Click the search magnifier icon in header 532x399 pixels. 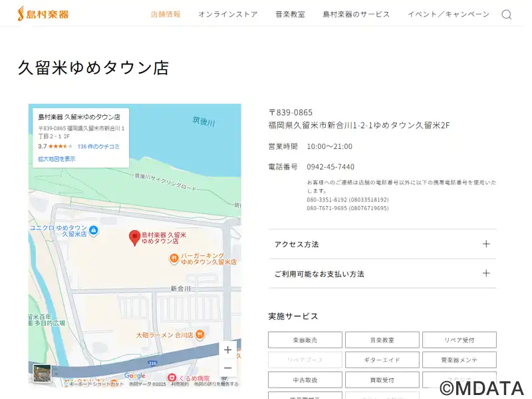[506, 15]
